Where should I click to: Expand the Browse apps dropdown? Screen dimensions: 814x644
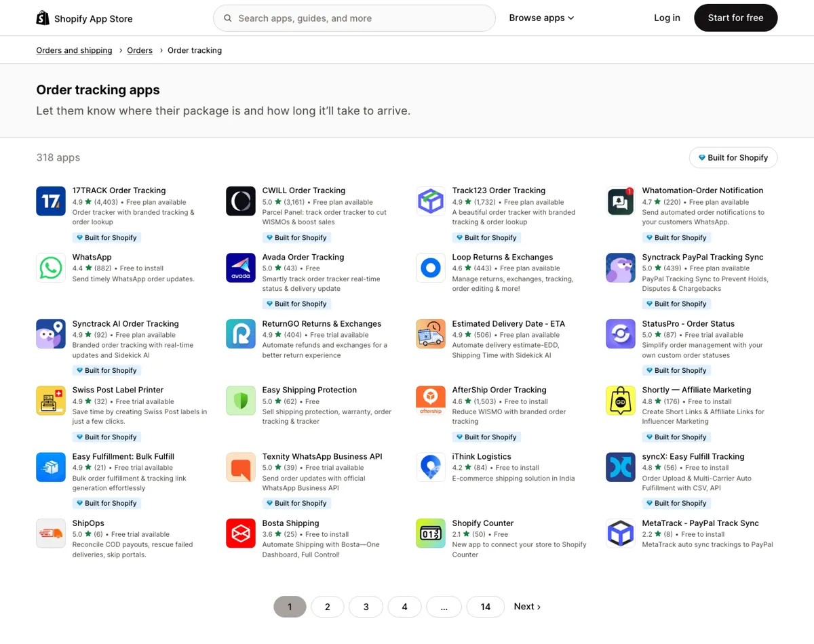pos(541,18)
